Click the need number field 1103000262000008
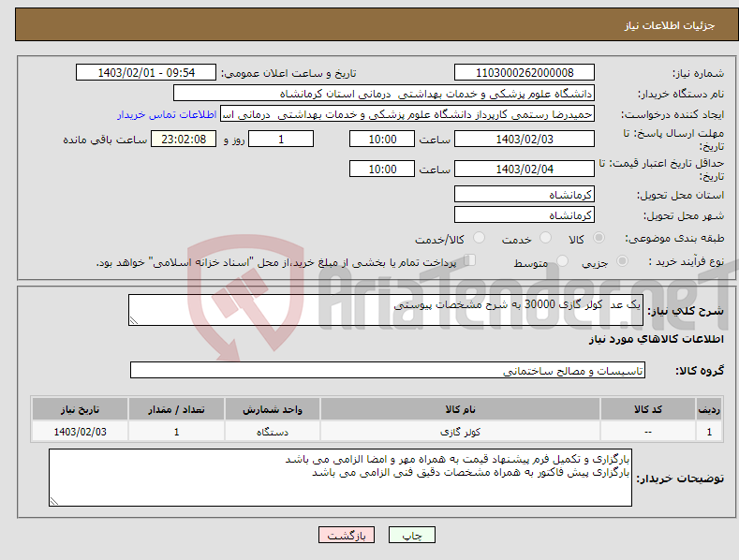Image resolution: width=739 pixels, height=560 pixels. click(525, 73)
